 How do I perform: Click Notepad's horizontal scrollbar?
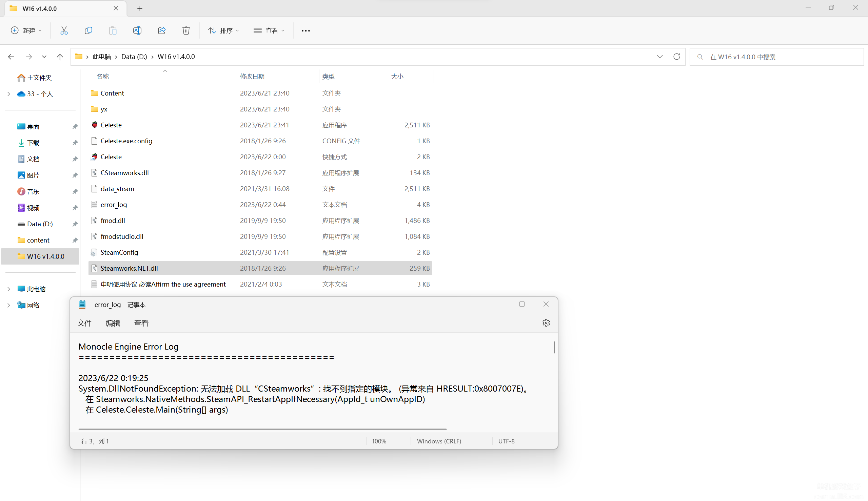point(263,429)
